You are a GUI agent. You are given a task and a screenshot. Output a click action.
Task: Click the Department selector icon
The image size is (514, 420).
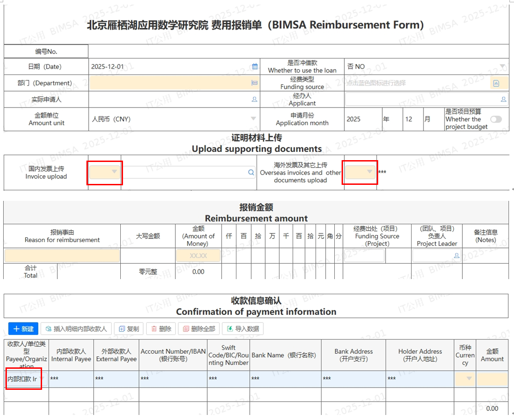click(x=255, y=83)
